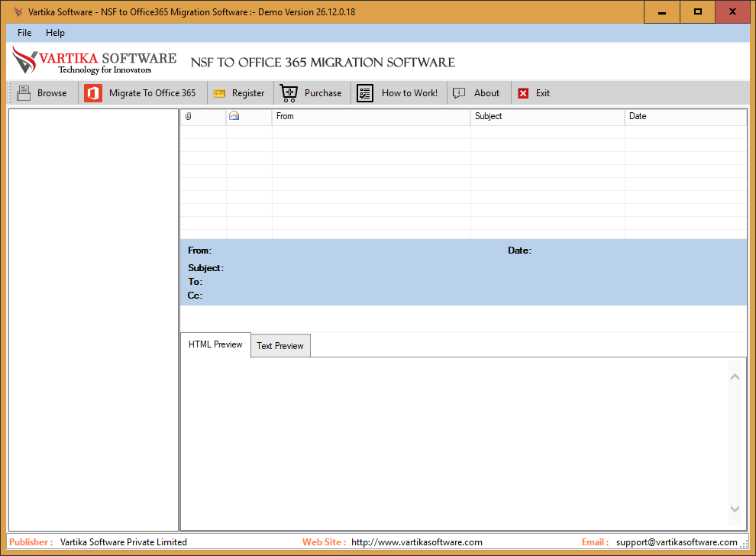The height and width of the screenshot is (556, 756).
Task: Click the window resize grip in status bar
Action: (x=745, y=544)
